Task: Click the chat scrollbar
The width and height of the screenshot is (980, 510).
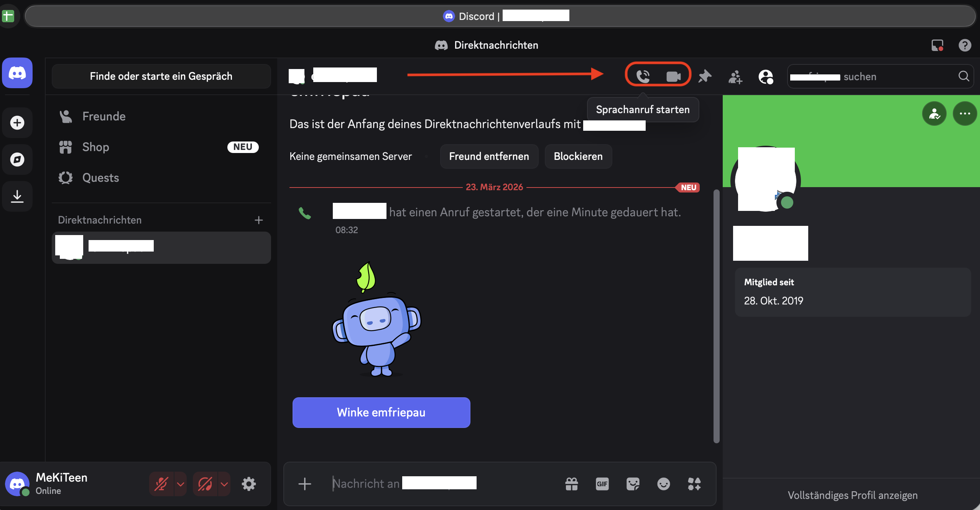Action: pos(716,316)
